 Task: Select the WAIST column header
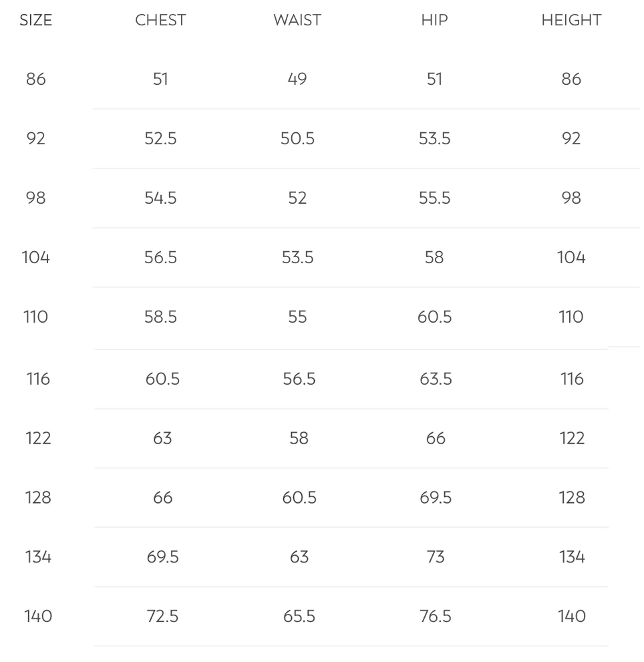(x=297, y=20)
